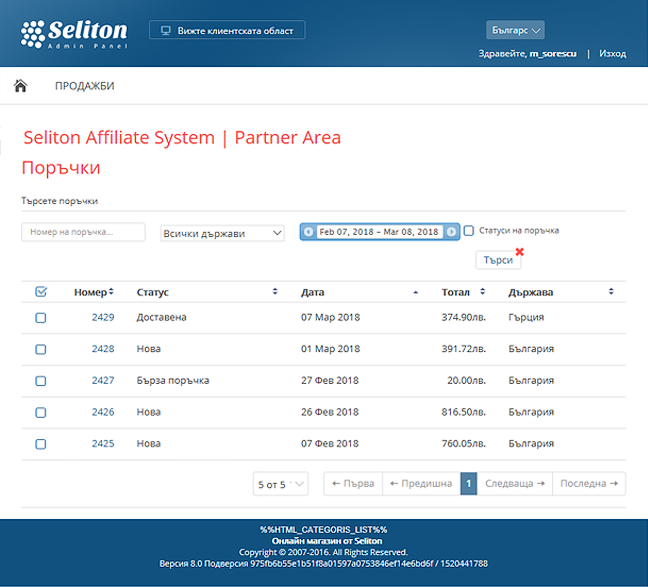Click the Вижте клиентската област button
The image size is (648, 587).
pyautogui.click(x=227, y=30)
